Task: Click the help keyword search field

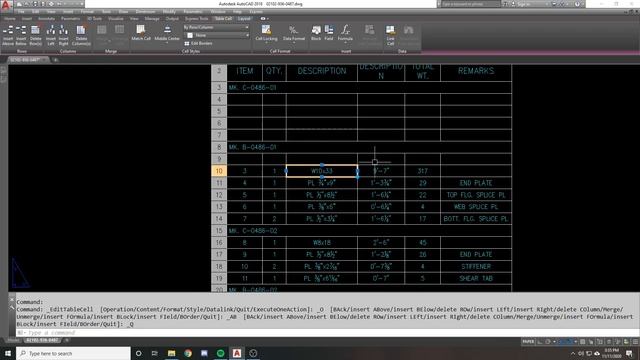Action: pyautogui.click(x=470, y=4)
